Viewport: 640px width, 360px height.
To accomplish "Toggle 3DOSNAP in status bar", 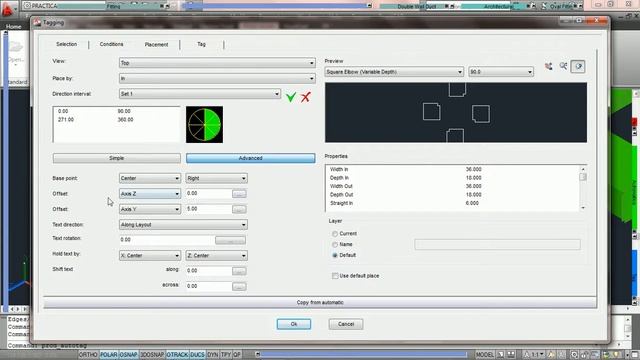I will (x=152, y=355).
